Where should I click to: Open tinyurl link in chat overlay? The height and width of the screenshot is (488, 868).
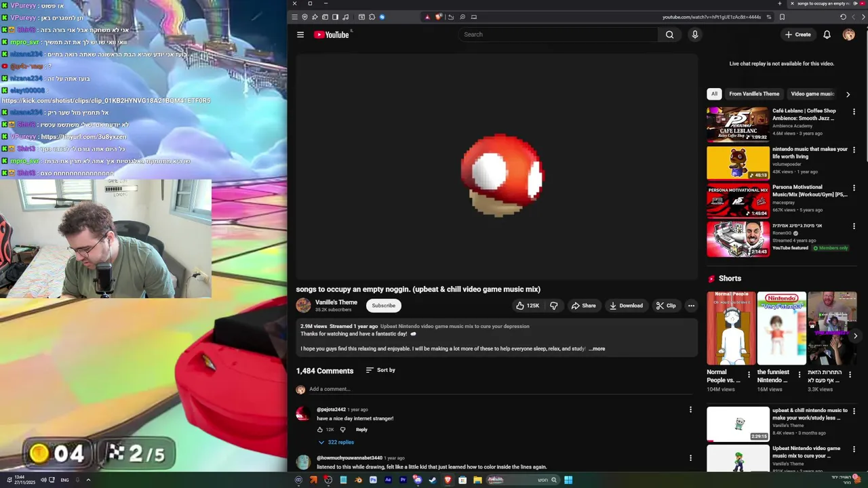click(x=83, y=136)
